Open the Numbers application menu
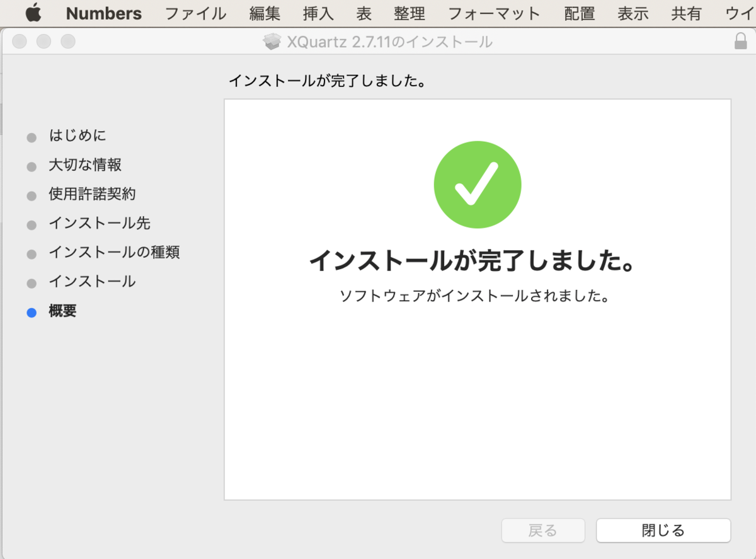 coord(103,13)
